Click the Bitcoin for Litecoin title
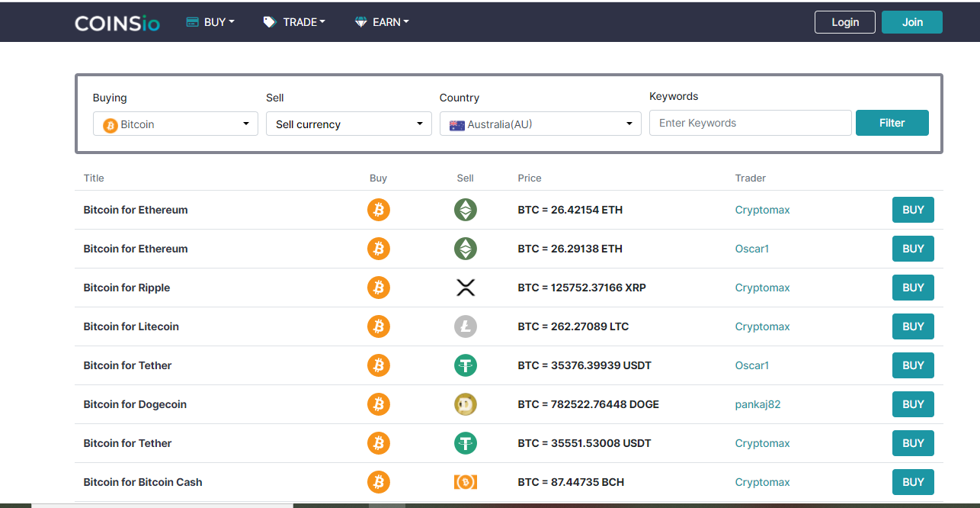 pos(131,326)
